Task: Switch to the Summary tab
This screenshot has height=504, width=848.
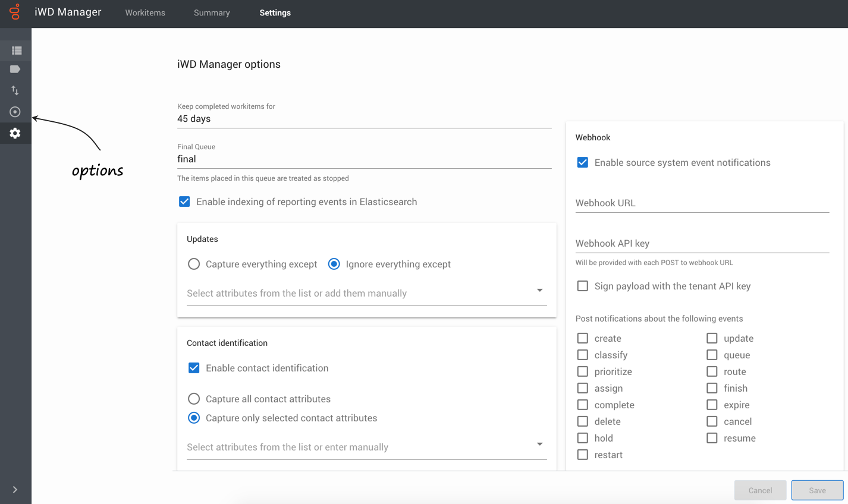Action: [212, 12]
